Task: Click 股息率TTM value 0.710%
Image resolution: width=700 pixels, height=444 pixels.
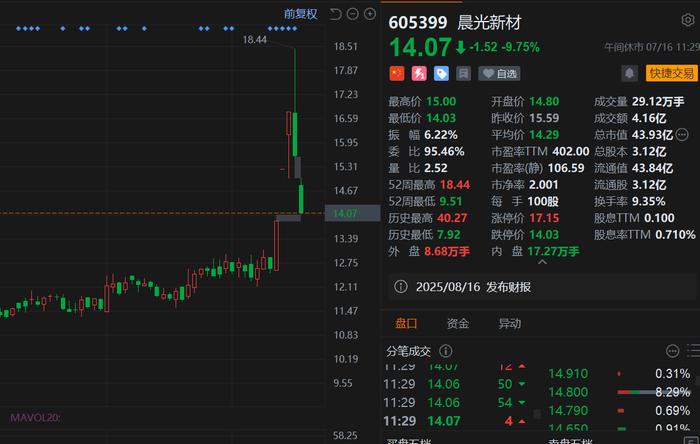Action: (675, 234)
